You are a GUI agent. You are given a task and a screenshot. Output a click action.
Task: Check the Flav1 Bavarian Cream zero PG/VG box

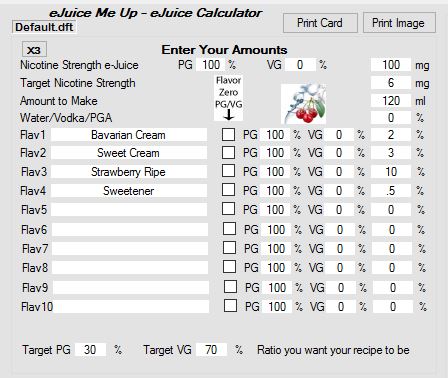228,135
